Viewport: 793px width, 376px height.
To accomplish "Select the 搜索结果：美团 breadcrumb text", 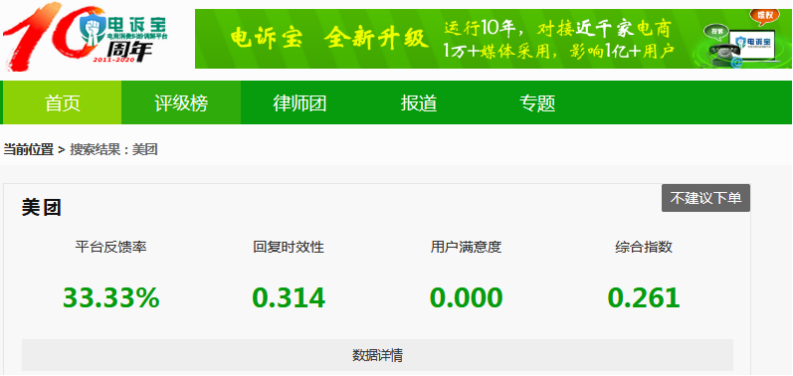I will coord(114,150).
